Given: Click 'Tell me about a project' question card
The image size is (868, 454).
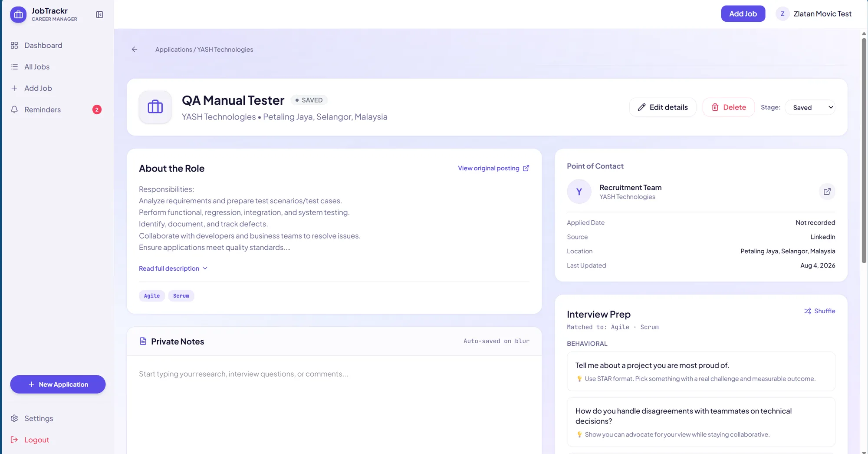Looking at the screenshot, I should tap(701, 371).
